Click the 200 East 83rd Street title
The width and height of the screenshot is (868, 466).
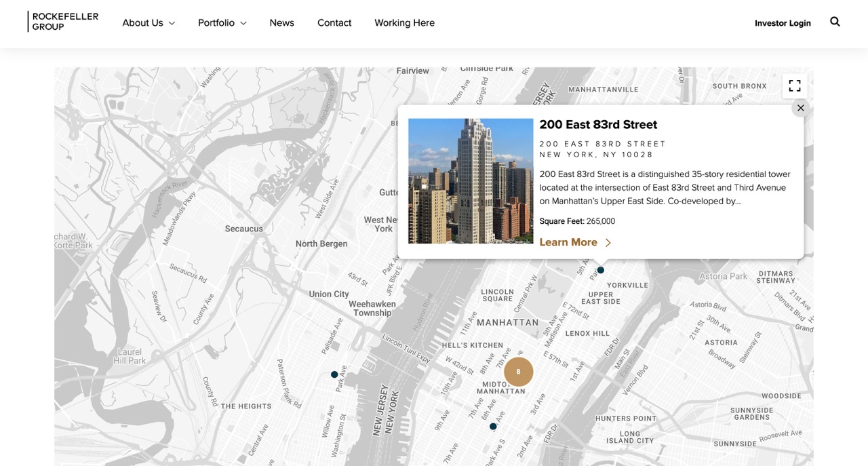[598, 125]
